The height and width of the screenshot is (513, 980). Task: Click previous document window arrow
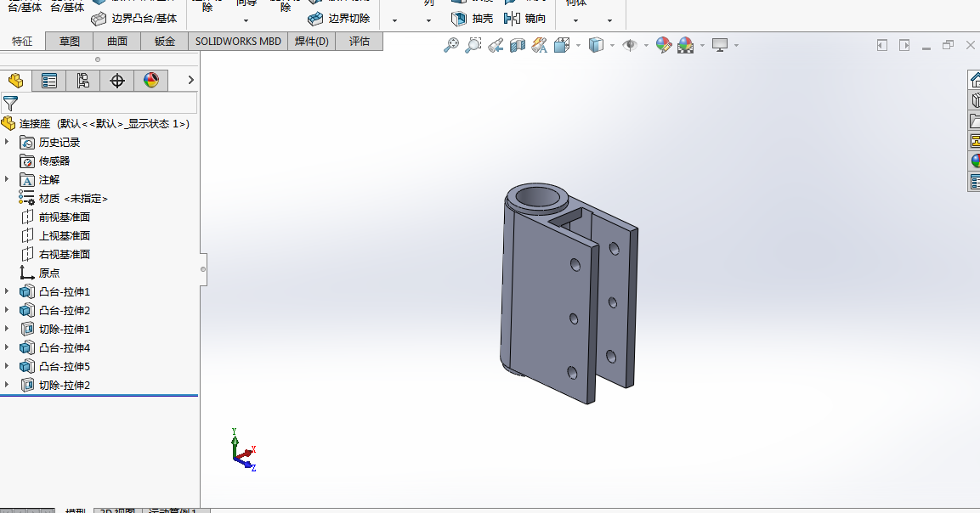click(x=882, y=45)
